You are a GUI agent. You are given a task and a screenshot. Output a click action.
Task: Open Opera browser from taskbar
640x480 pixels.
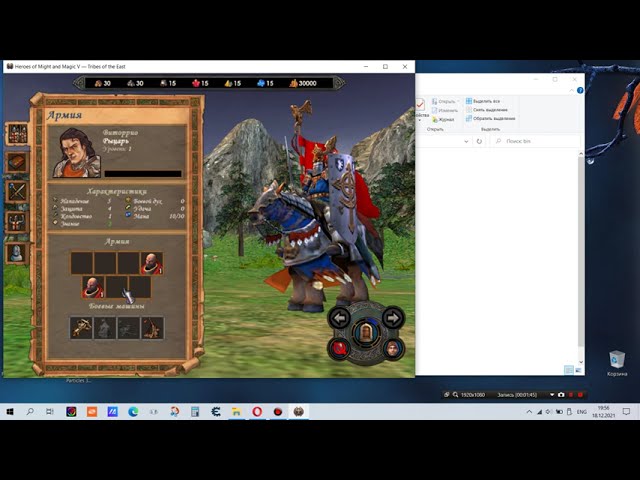pos(257,412)
